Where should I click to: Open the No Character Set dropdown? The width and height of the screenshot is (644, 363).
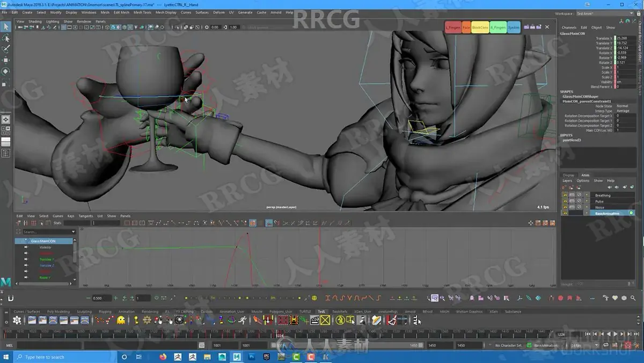point(508,345)
